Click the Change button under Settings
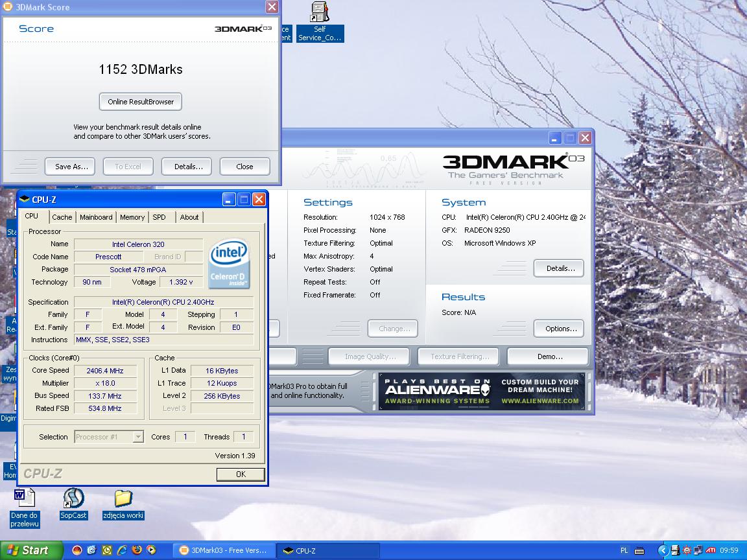 [x=393, y=329]
